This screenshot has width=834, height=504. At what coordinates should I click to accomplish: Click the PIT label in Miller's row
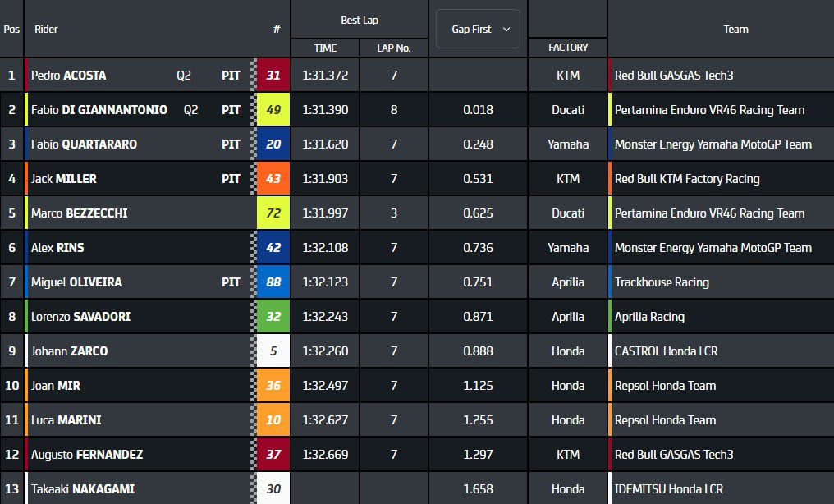click(231, 179)
